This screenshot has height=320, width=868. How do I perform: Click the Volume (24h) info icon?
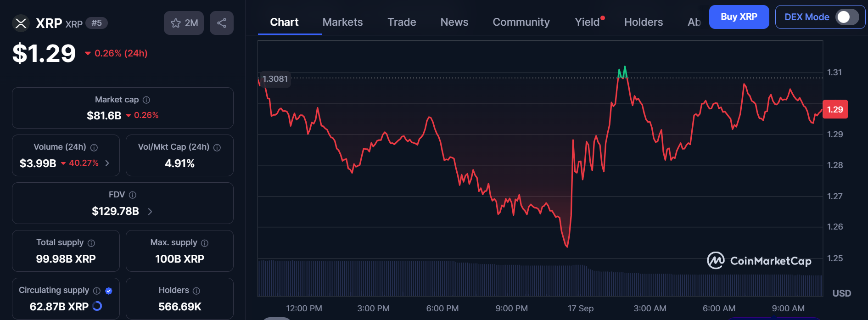pos(94,147)
